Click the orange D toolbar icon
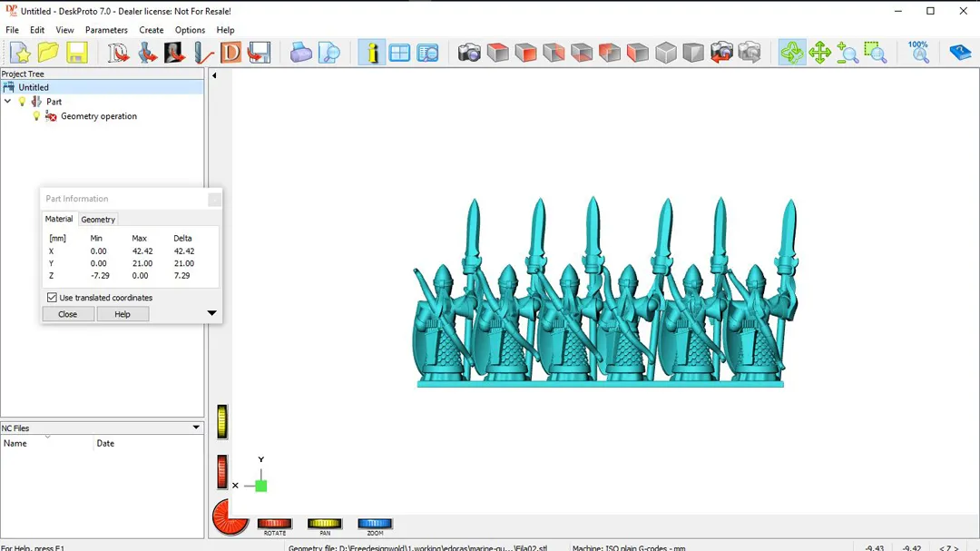 point(230,53)
